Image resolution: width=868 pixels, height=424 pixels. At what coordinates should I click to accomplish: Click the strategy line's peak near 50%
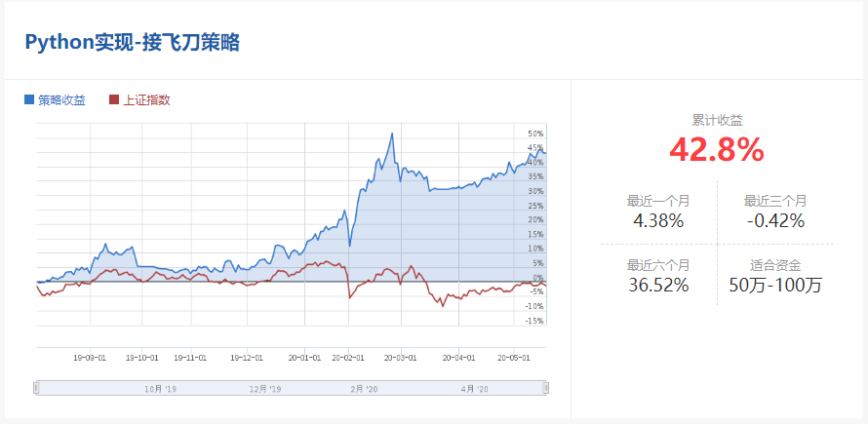click(392, 134)
